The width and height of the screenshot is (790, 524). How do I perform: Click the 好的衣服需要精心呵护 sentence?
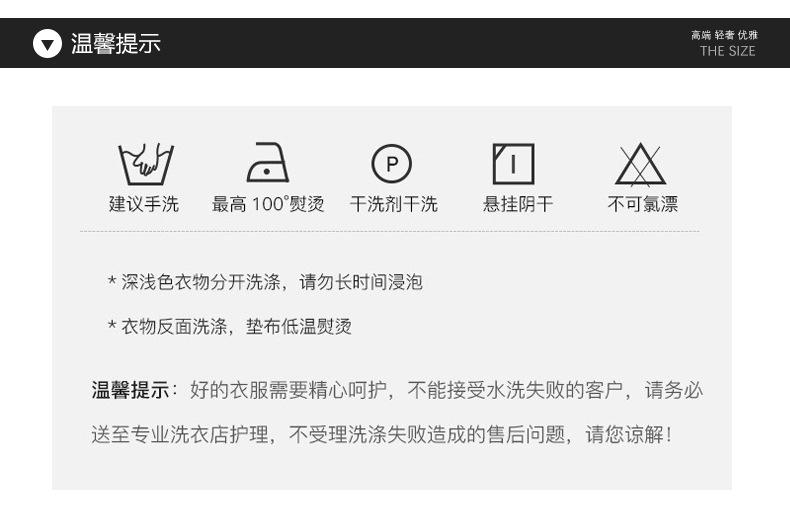coord(288,390)
